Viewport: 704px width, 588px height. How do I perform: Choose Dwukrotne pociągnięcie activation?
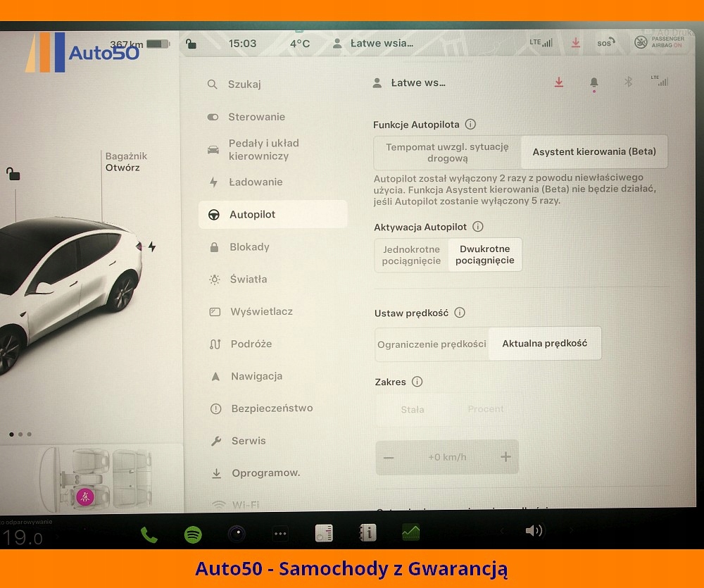(485, 254)
